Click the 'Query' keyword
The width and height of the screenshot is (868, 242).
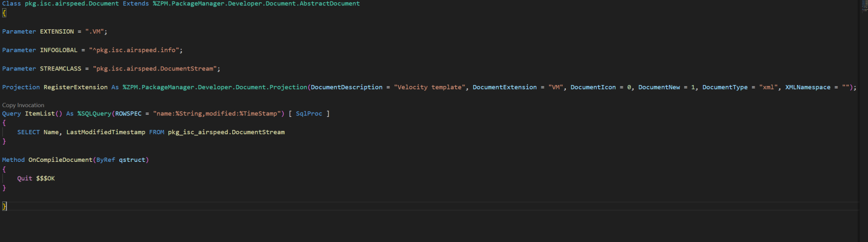click(11, 114)
